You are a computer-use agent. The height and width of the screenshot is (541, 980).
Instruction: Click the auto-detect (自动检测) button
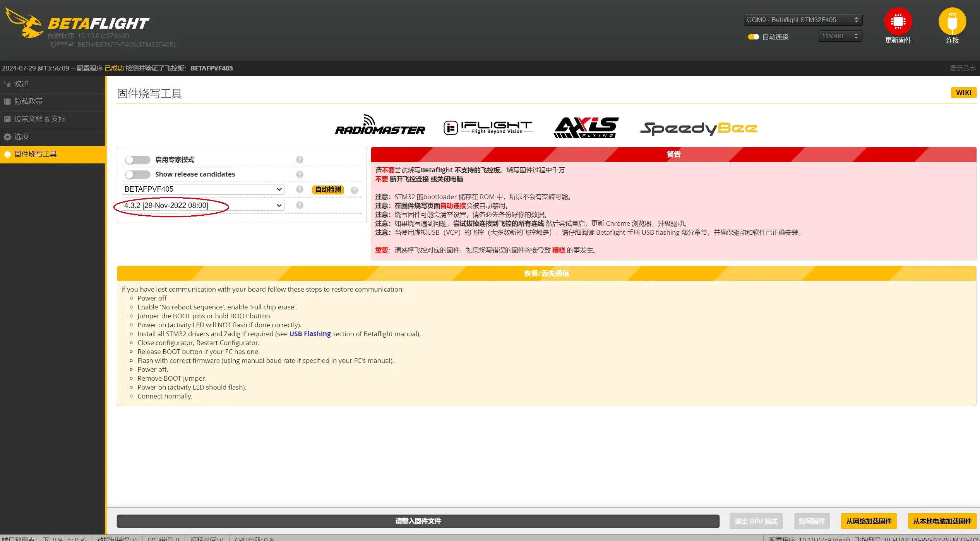(328, 189)
